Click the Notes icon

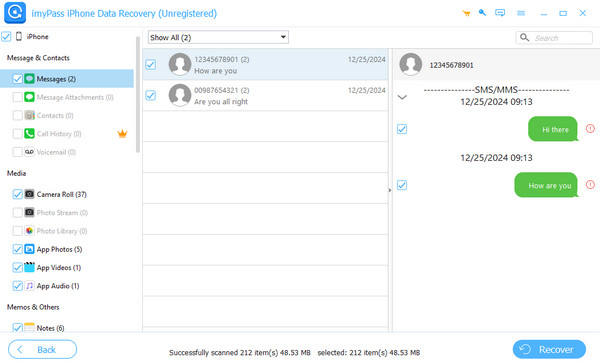pos(29,328)
